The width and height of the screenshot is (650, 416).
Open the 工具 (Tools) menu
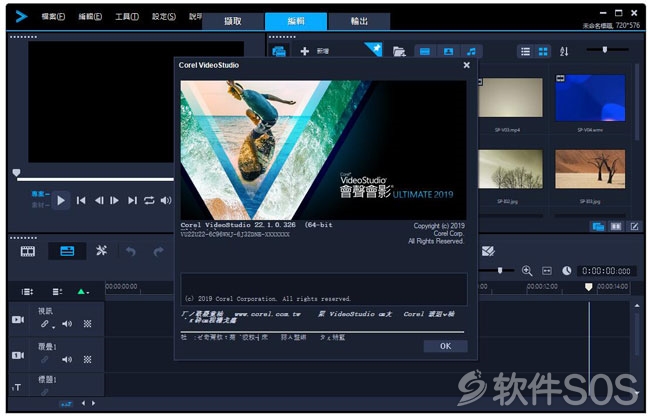click(x=127, y=17)
